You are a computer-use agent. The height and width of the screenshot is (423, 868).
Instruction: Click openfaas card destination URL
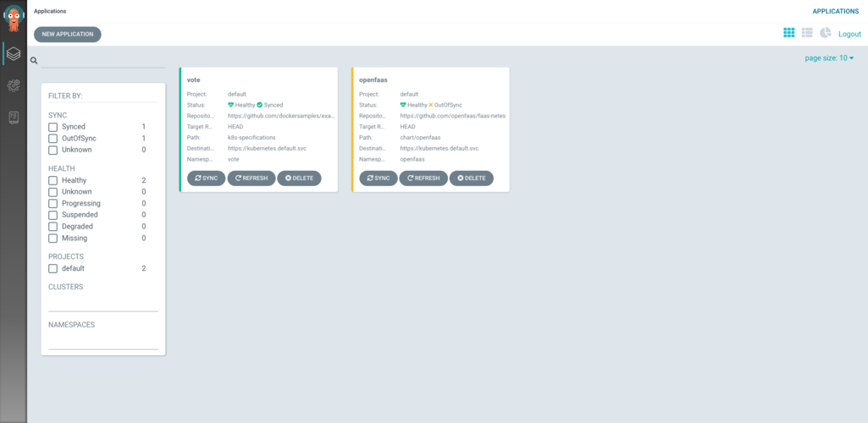440,148
